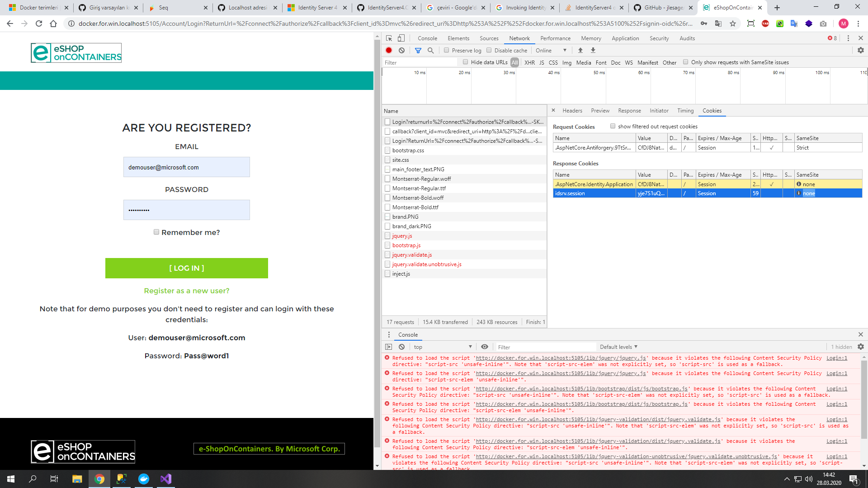Switch to the Cookies tab of the request

click(x=712, y=111)
